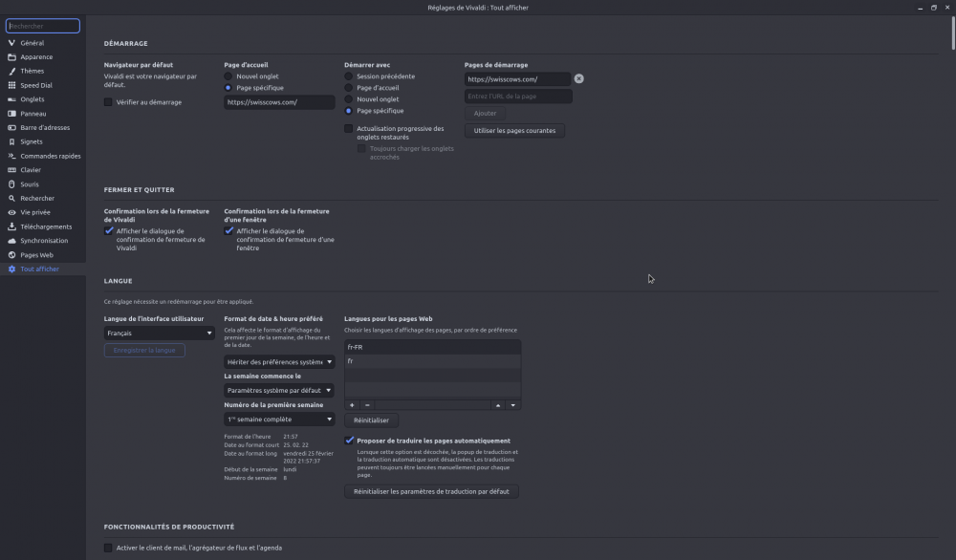The height and width of the screenshot is (560, 956).
Task: Open the Thèmes settings brush icon
Action: 11,71
